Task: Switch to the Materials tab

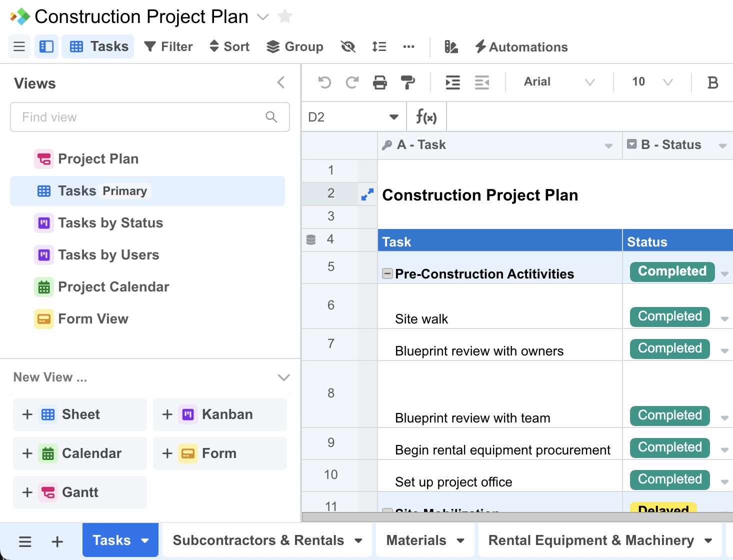Action: point(425,540)
